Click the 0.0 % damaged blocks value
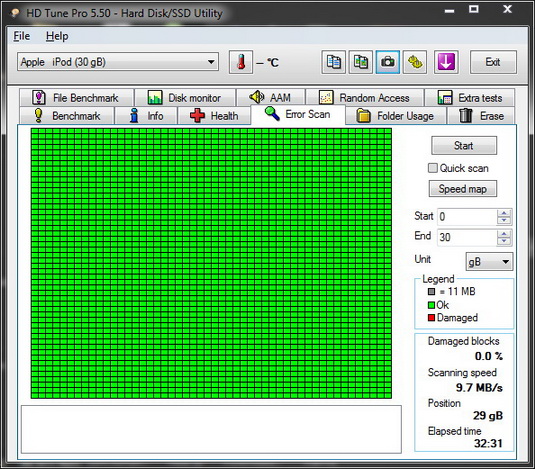Viewport: 535px width, 469px height. click(489, 356)
